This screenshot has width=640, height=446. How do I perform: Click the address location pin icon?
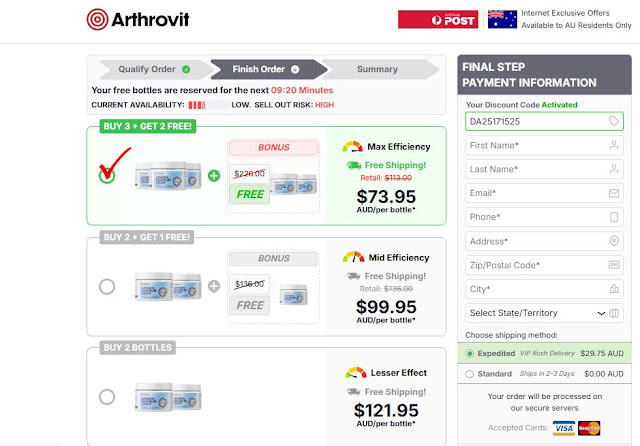pyautogui.click(x=614, y=241)
